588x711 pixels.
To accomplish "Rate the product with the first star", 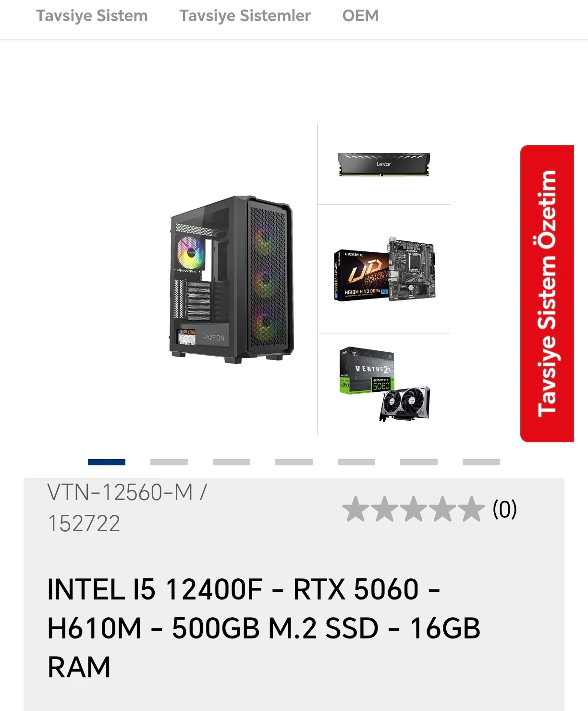I will (356, 509).
